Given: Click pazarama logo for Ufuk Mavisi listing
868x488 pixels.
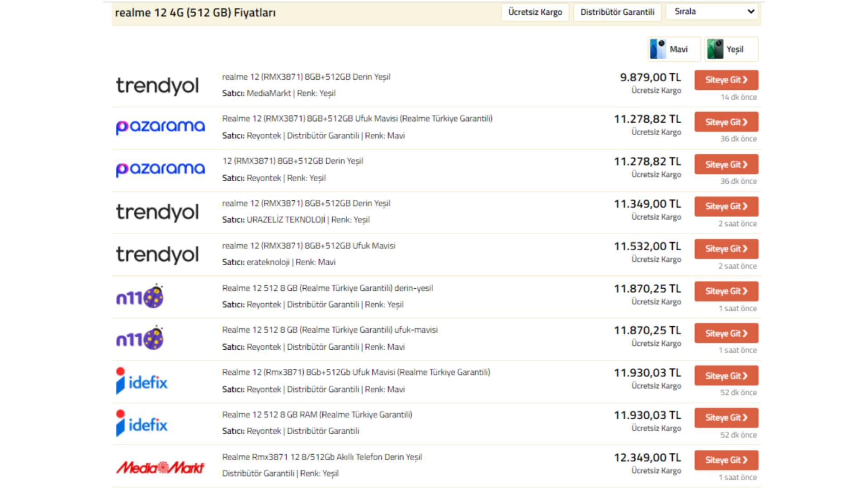Looking at the screenshot, I should coord(160,127).
